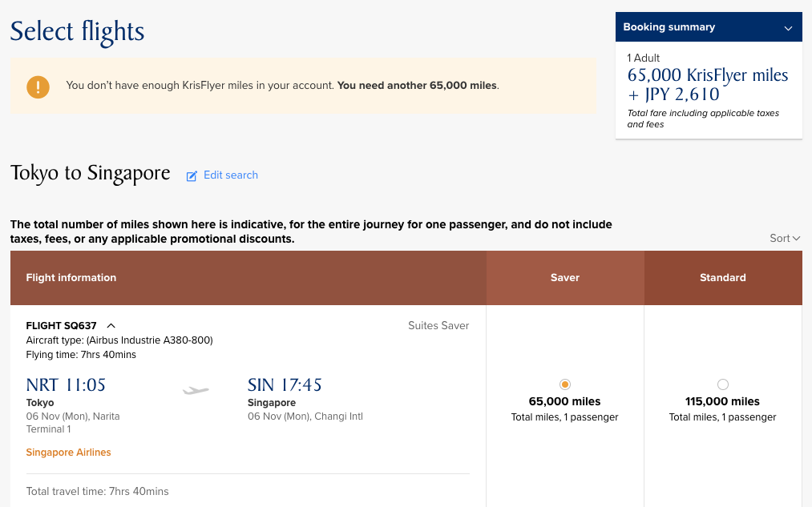This screenshot has width=812, height=507.
Task: Click the orange warning exclamation icon
Action: 38,87
